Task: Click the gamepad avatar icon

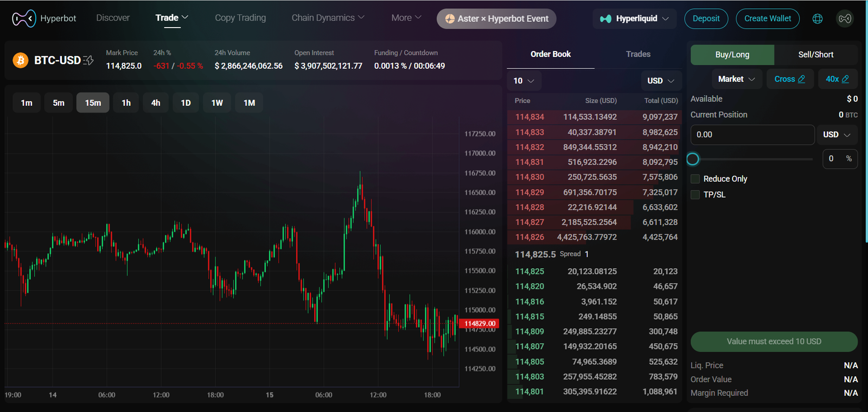Action: [x=845, y=19]
